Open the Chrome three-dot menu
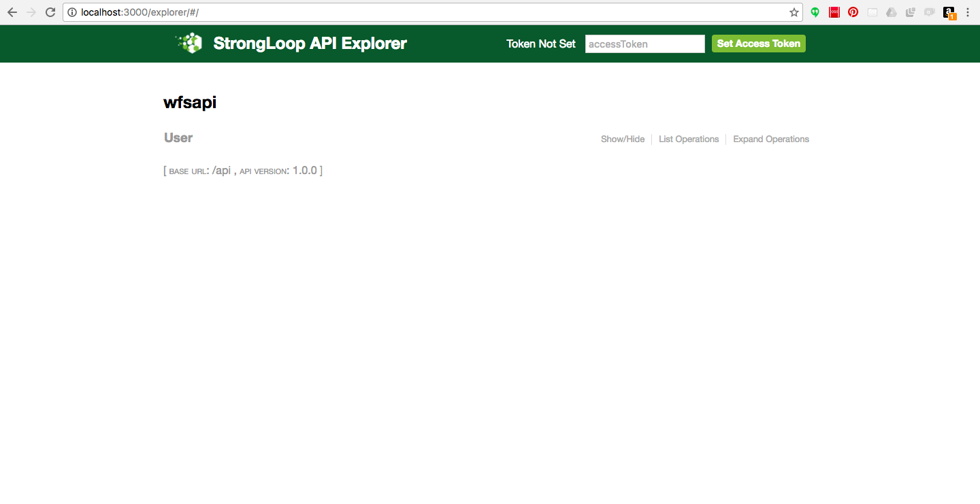980x504 pixels. tap(968, 12)
